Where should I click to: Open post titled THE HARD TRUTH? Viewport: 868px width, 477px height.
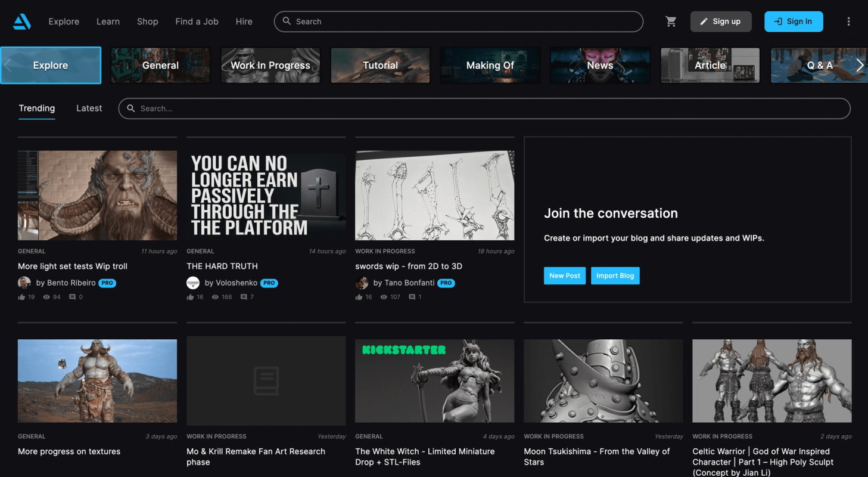point(222,267)
